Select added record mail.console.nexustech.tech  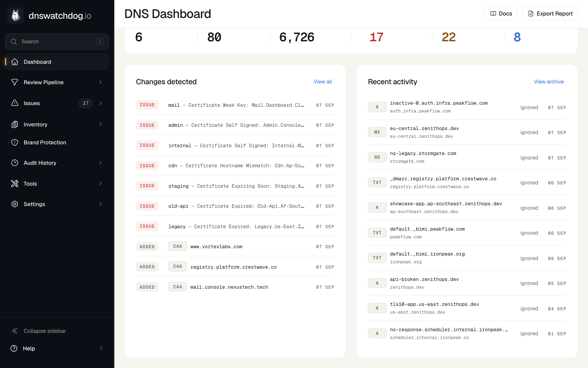click(x=235, y=287)
